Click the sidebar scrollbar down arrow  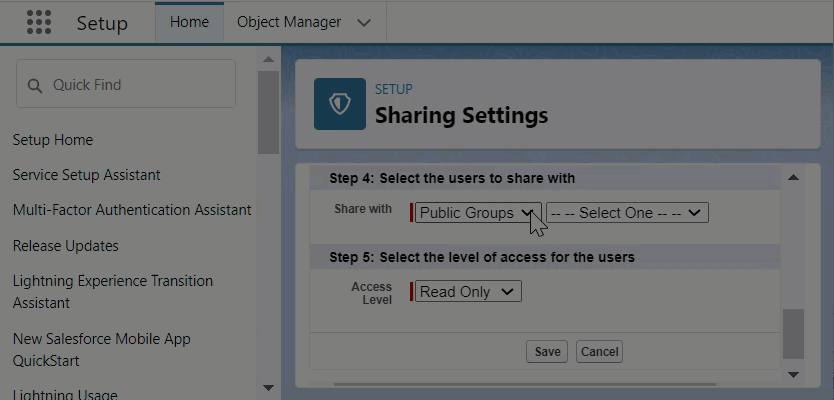[268, 387]
